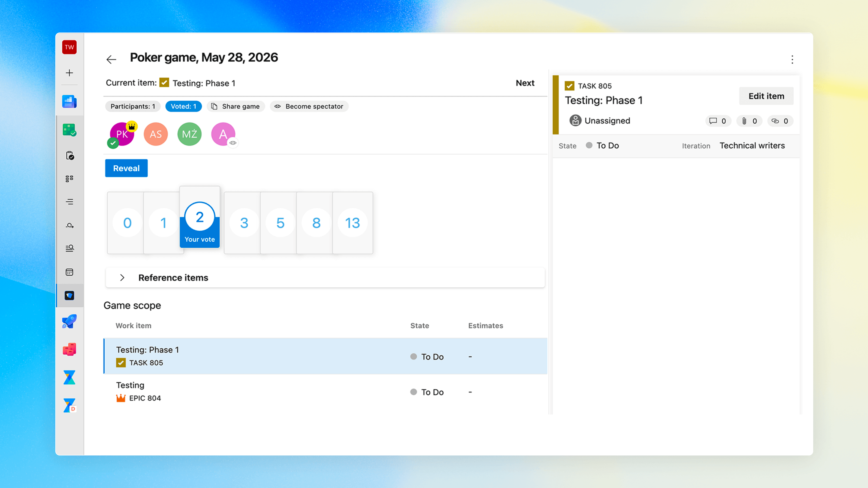Click the Current item task checkbox icon
Screen dimensions: 868x488
(164, 82)
